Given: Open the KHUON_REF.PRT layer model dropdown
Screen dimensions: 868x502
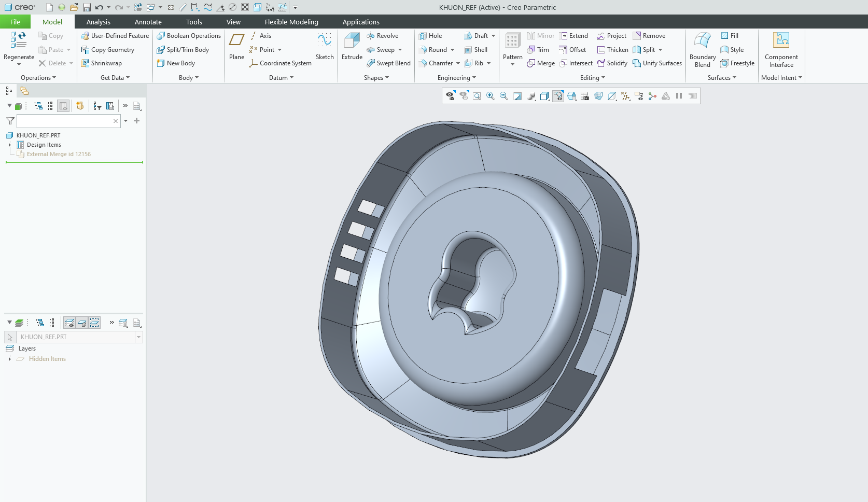Looking at the screenshot, I should [138, 337].
